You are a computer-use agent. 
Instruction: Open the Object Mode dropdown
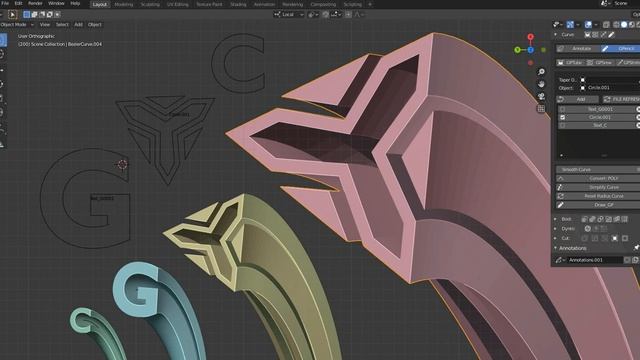17,24
